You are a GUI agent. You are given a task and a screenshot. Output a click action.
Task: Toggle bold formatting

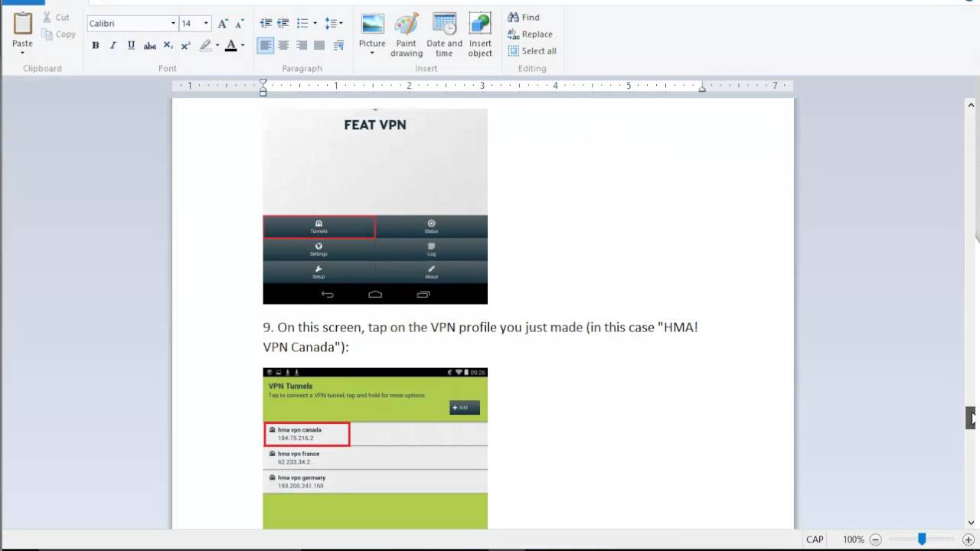click(96, 45)
